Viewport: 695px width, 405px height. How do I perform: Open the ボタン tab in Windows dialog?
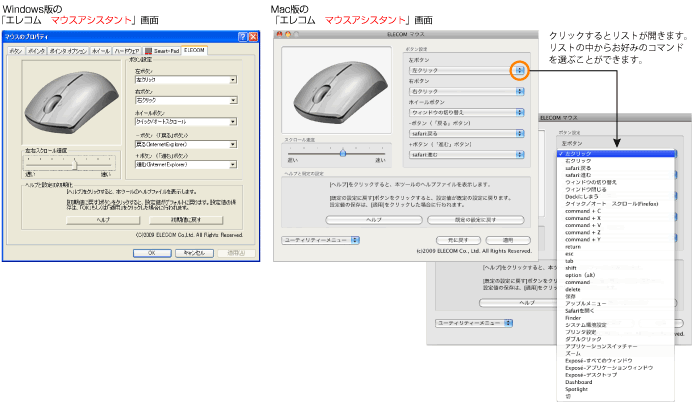[16, 51]
